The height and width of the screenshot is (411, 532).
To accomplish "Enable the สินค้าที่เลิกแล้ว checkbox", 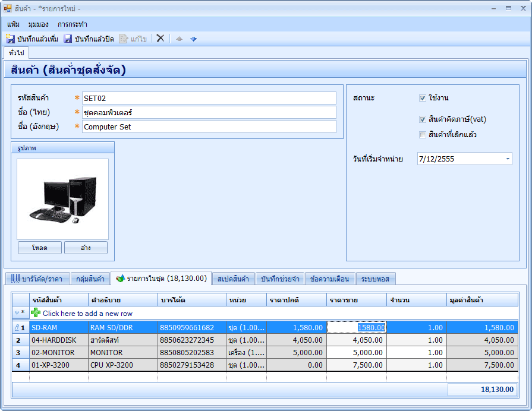I will click(x=423, y=135).
